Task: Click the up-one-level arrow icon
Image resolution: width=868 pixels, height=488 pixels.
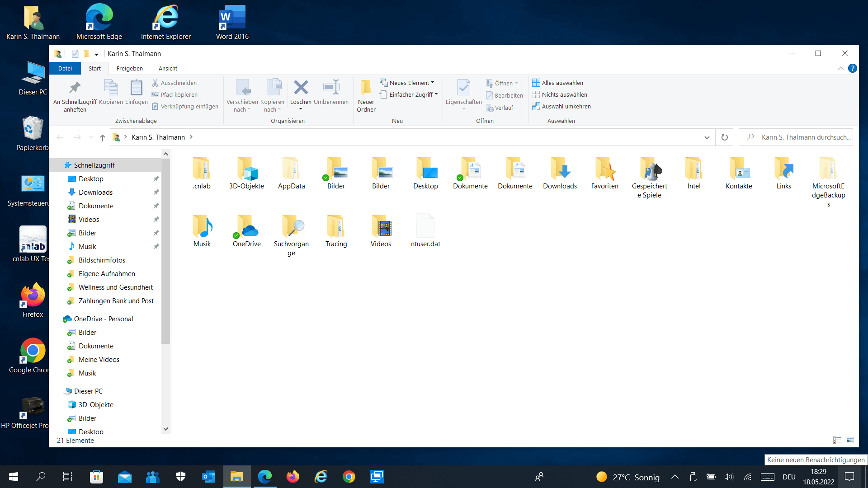Action: (103, 137)
